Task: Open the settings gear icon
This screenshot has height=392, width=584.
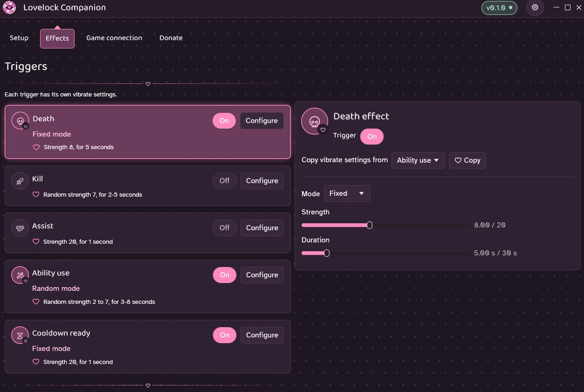Action: 535,7
